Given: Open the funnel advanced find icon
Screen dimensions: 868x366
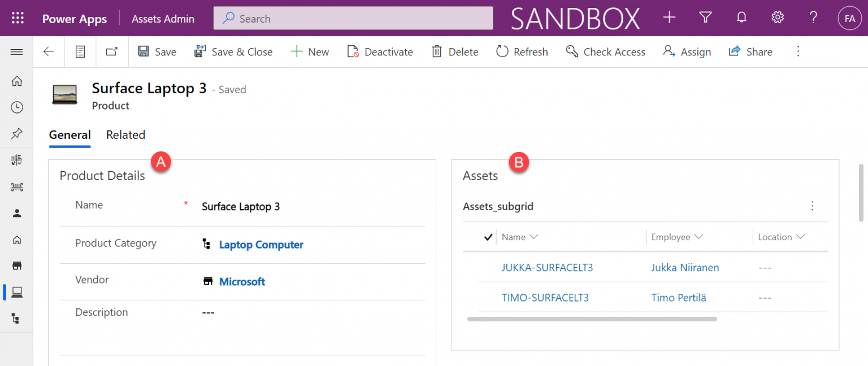Looking at the screenshot, I should pos(705,18).
